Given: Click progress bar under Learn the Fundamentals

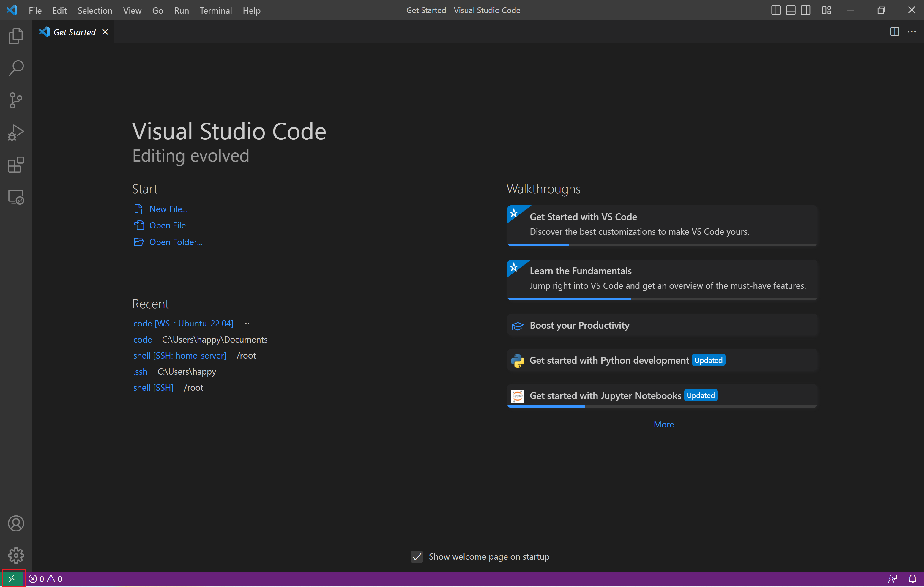Looking at the screenshot, I should pyautogui.click(x=662, y=299).
